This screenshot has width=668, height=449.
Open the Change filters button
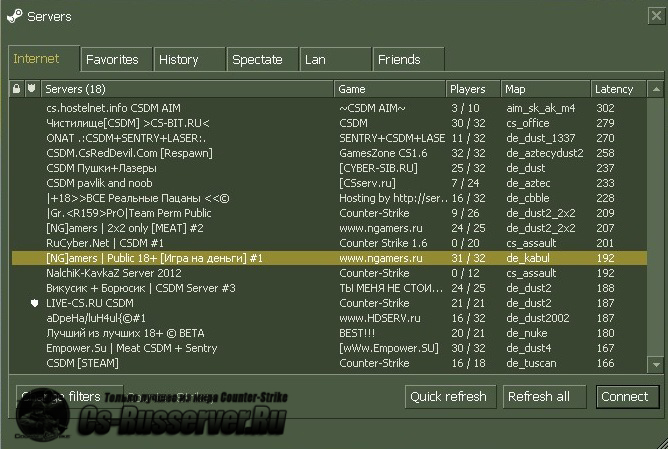(x=69, y=397)
